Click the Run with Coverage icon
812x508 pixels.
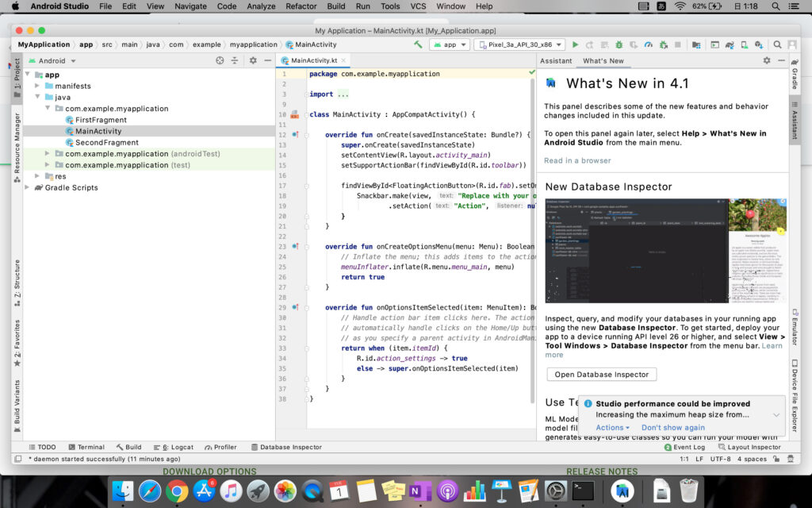coord(634,44)
